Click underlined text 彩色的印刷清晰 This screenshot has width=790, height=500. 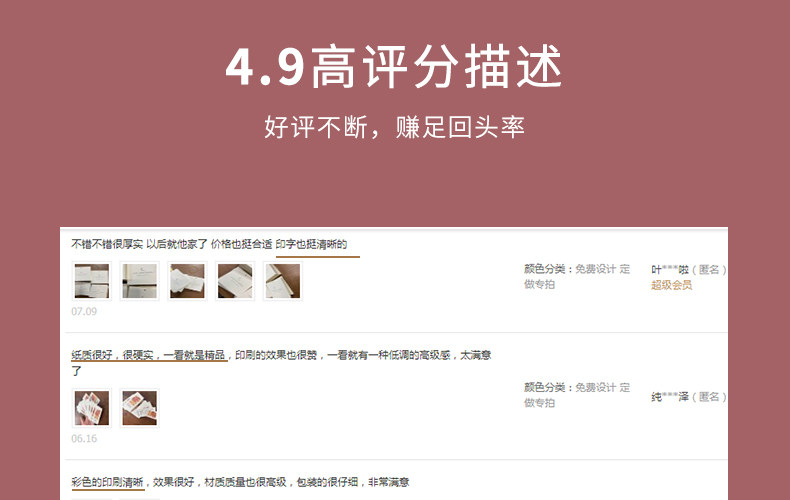[x=107, y=482]
